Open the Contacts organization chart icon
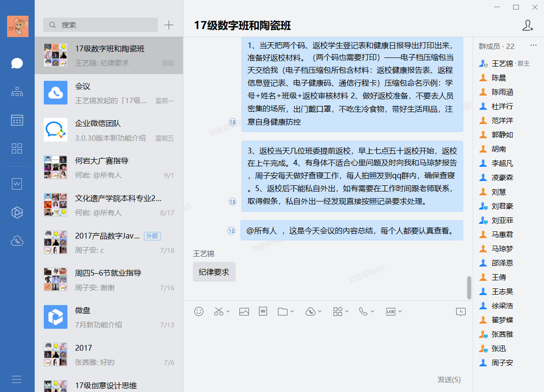The image size is (544, 392). tap(17, 92)
